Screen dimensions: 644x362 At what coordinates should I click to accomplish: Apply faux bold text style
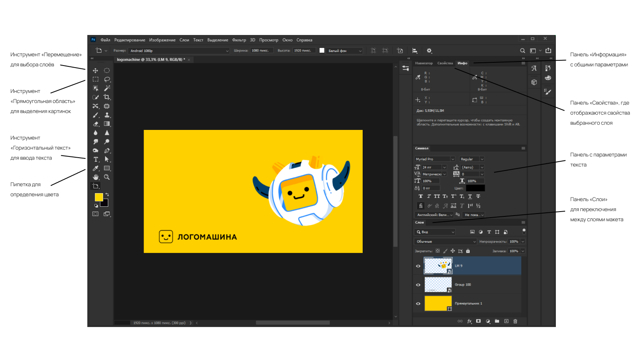[x=421, y=196]
